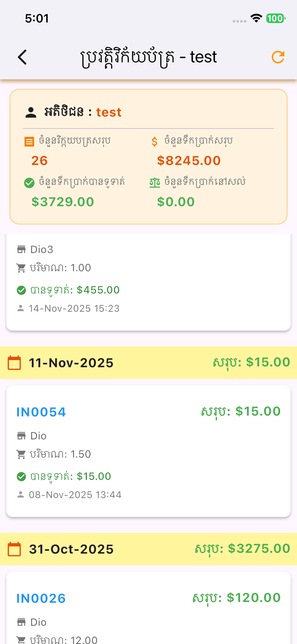
Task: Tap green check beside $455.00 payment
Action: [21, 290]
